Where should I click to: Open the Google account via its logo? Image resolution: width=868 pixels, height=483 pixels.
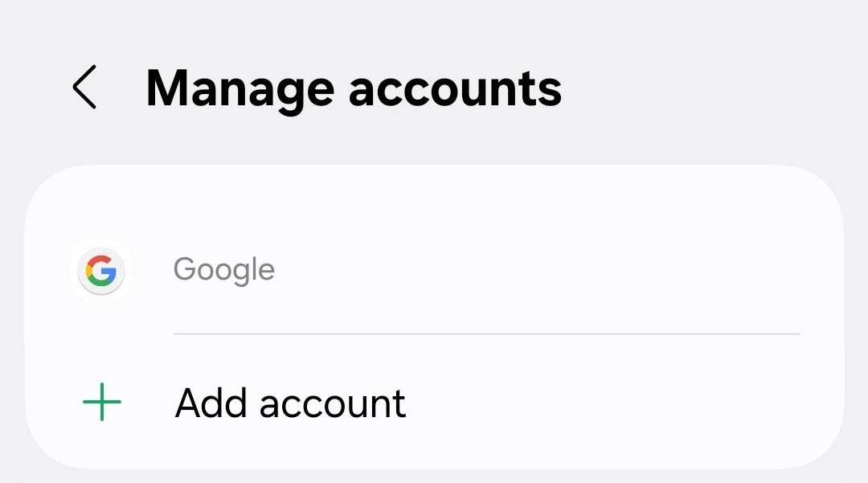coord(101,271)
